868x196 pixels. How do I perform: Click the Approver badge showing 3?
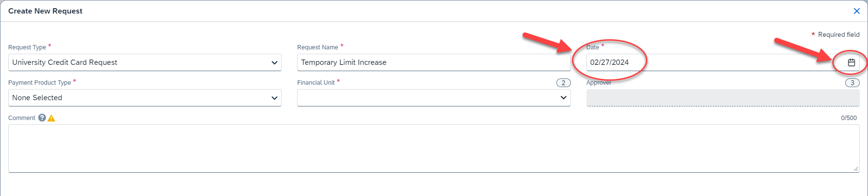click(852, 83)
